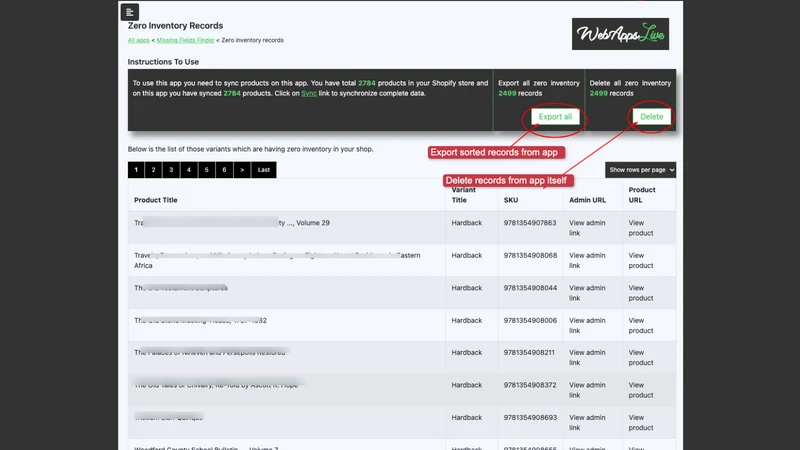This screenshot has width=800, height=450.
Task: Select SKU value 9781354908068
Action: click(530, 255)
